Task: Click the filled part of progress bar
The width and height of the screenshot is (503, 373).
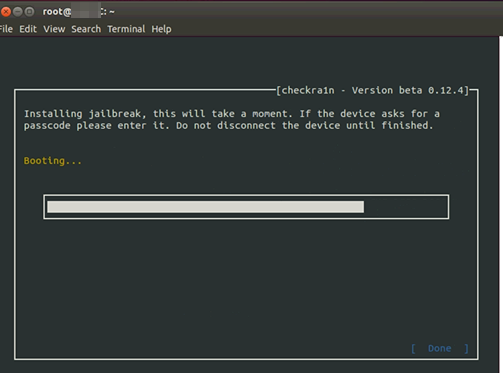Action: (x=205, y=207)
